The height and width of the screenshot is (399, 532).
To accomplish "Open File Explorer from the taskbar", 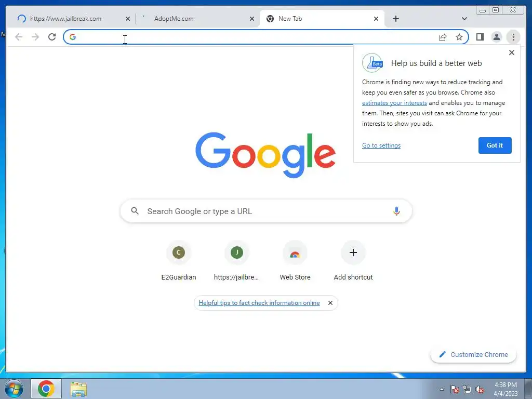I will click(78, 389).
